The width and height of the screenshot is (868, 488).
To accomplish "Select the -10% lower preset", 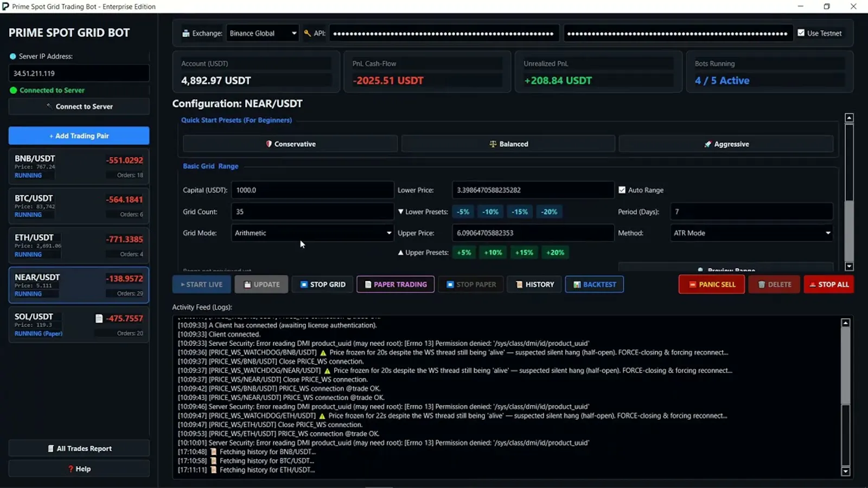I will coord(490,212).
